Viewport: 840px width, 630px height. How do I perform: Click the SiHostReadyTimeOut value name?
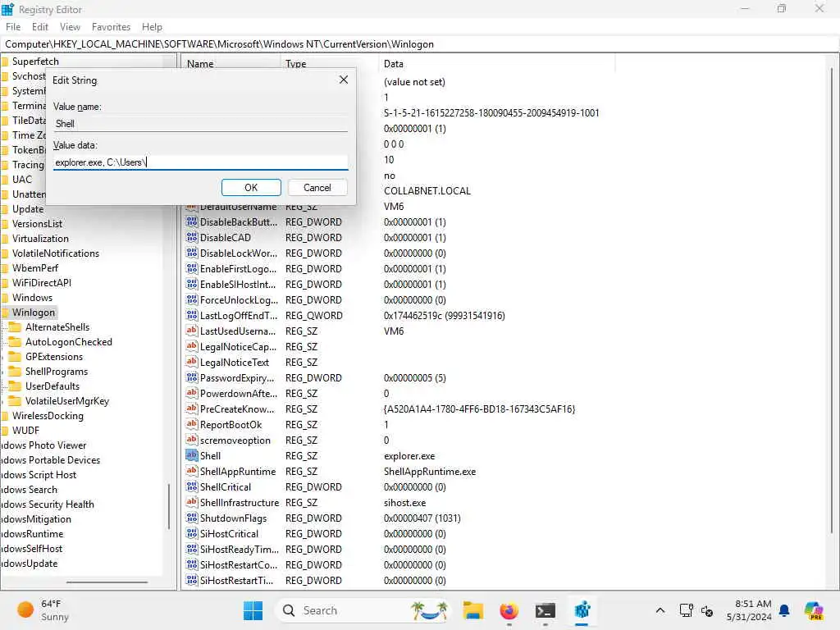(239, 549)
